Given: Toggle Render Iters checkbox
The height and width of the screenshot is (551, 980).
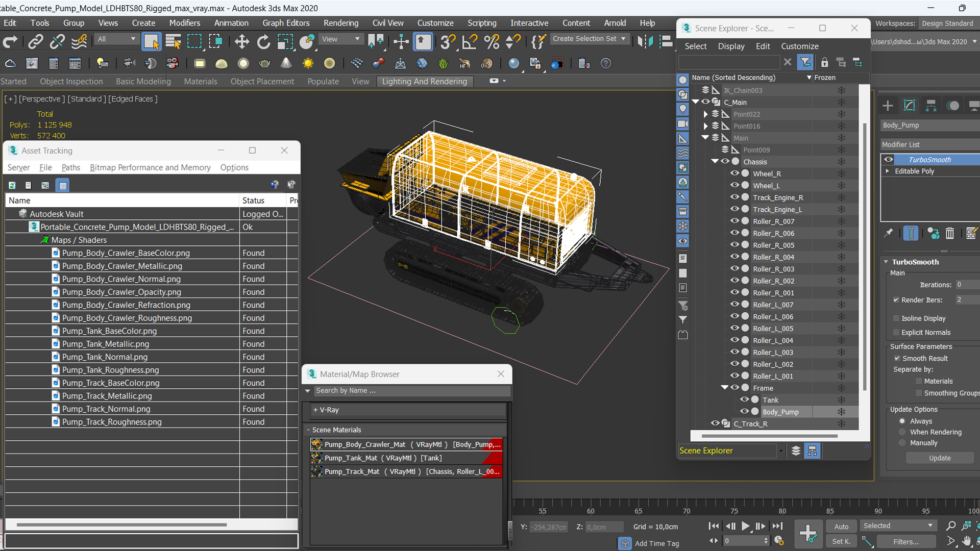Looking at the screenshot, I should click(x=896, y=300).
